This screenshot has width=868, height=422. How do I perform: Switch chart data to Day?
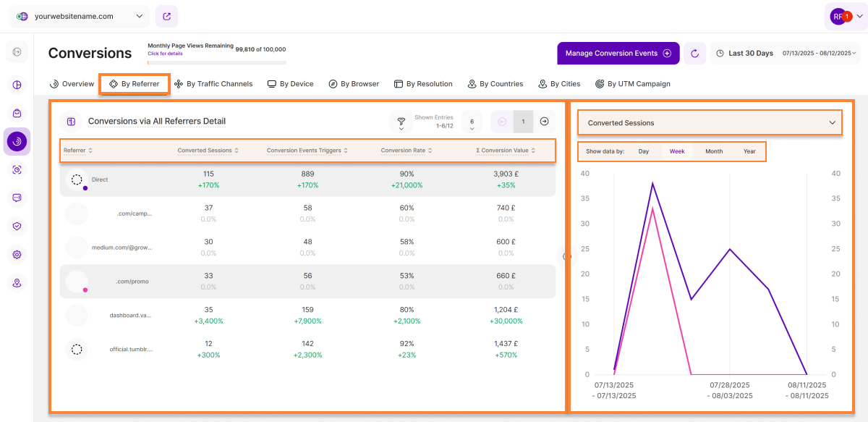(644, 151)
